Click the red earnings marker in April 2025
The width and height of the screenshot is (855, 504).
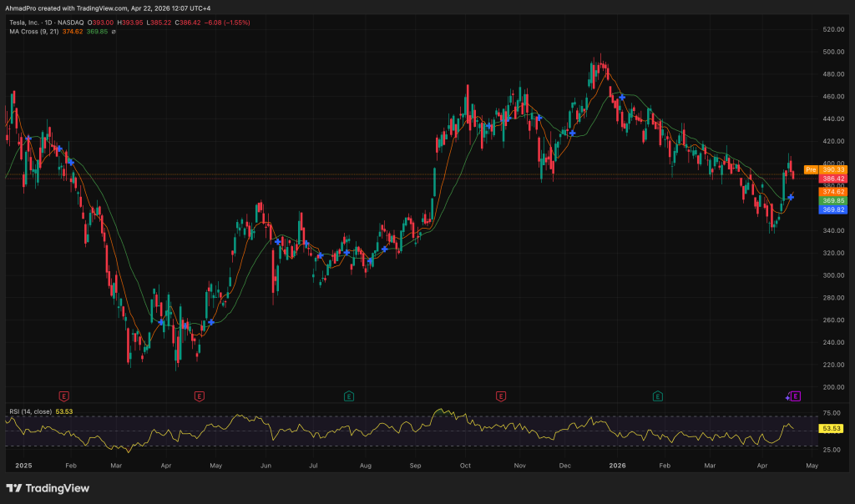199,396
